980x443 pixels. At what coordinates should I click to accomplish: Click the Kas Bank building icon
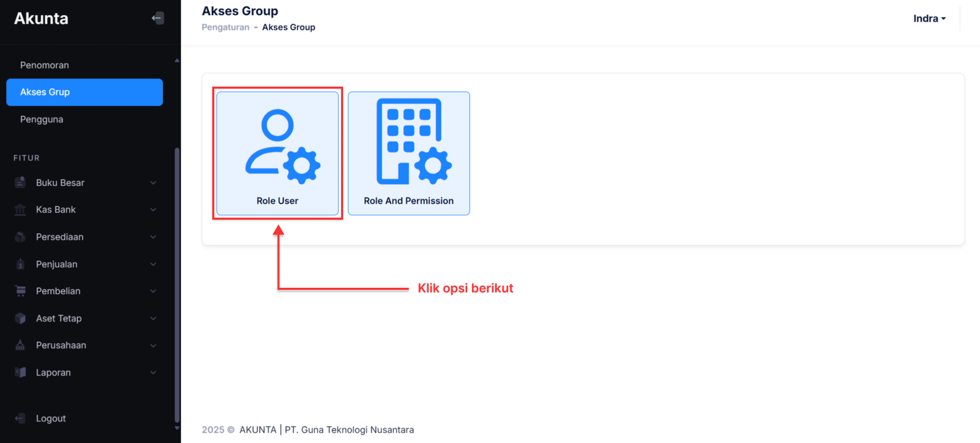coord(20,210)
